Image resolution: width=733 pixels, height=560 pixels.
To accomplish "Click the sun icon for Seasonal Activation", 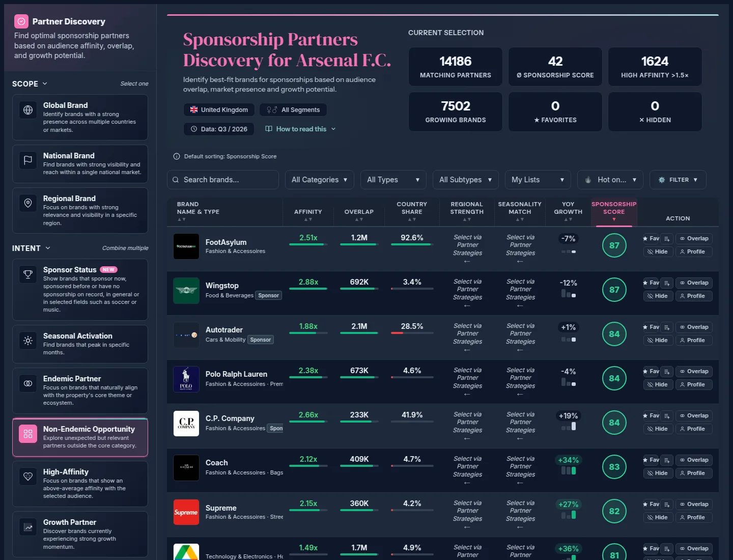I will (x=28, y=341).
